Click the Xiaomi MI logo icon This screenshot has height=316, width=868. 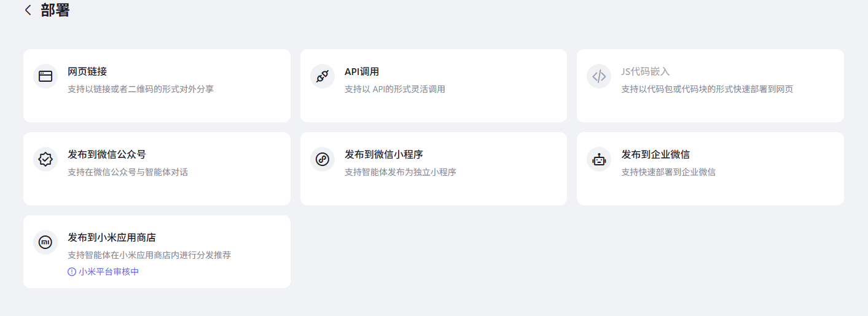coord(45,242)
